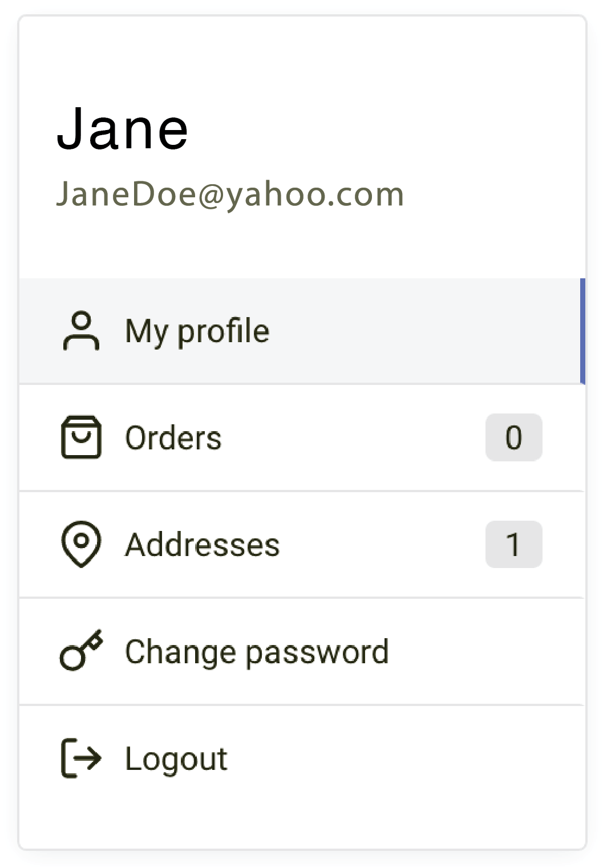Image resolution: width=607 pixels, height=868 pixels.
Task: Click the shopping bag Orders icon
Action: click(81, 437)
